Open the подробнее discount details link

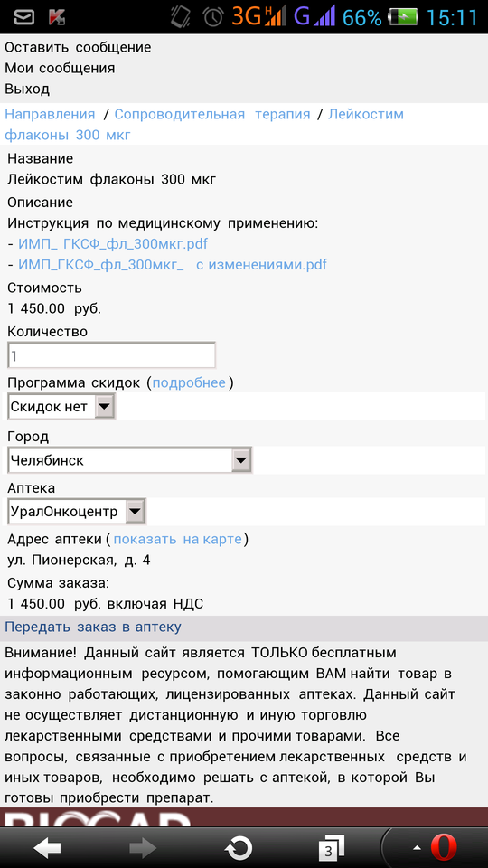pos(189,382)
